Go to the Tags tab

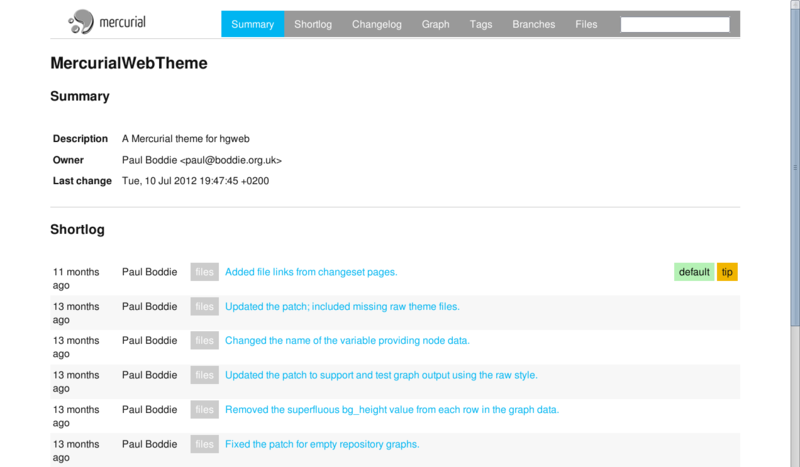481,24
